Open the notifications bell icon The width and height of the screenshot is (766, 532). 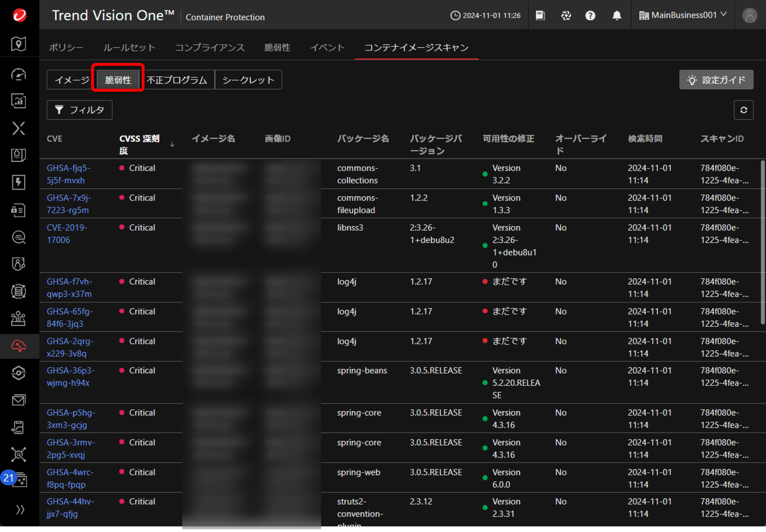click(617, 15)
